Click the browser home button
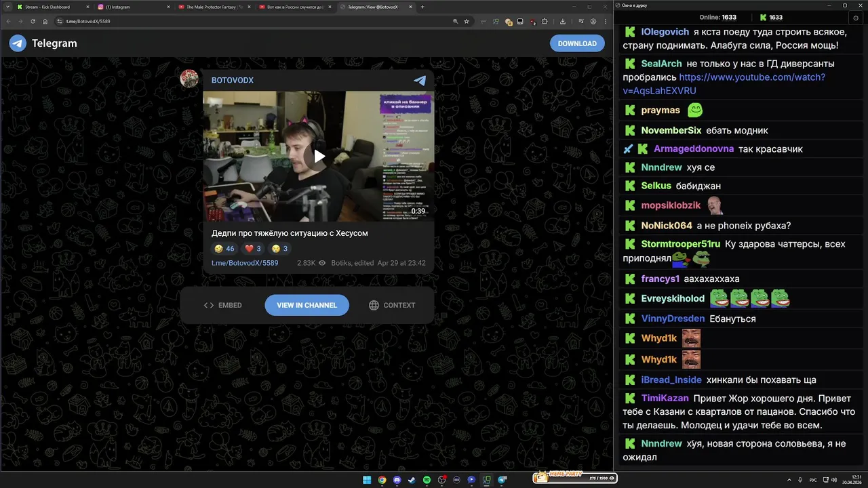 tap(45, 21)
